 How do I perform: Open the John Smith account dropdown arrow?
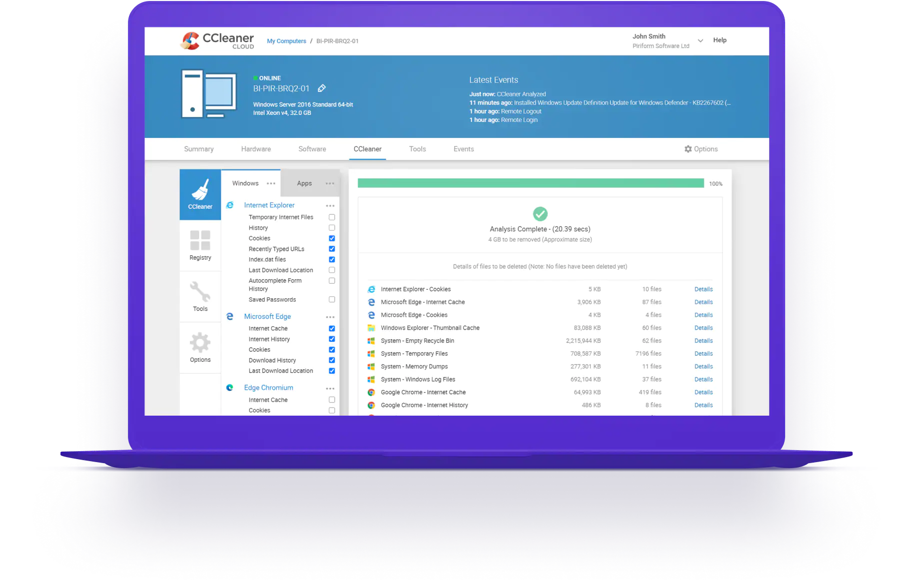[x=701, y=41]
